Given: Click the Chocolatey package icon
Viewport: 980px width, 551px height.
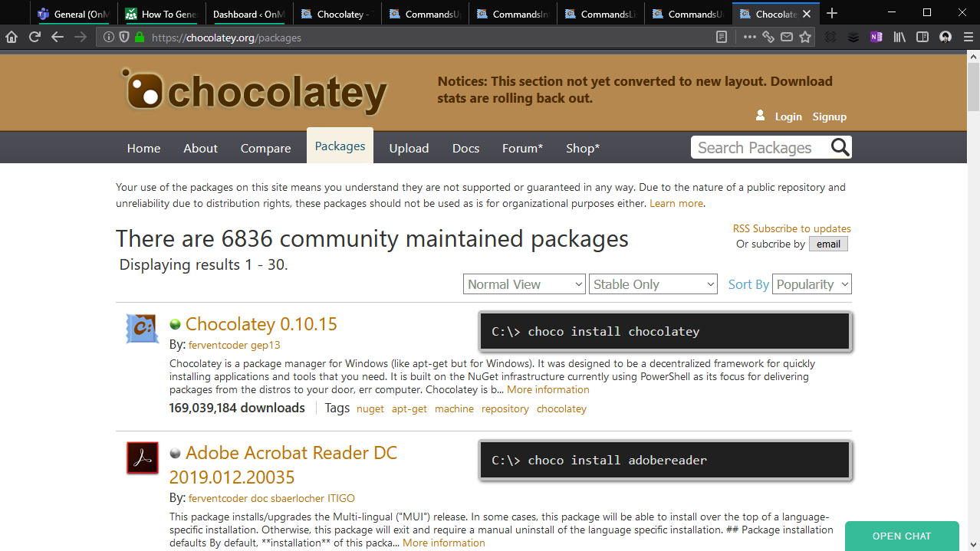Looking at the screenshot, I should click(142, 329).
